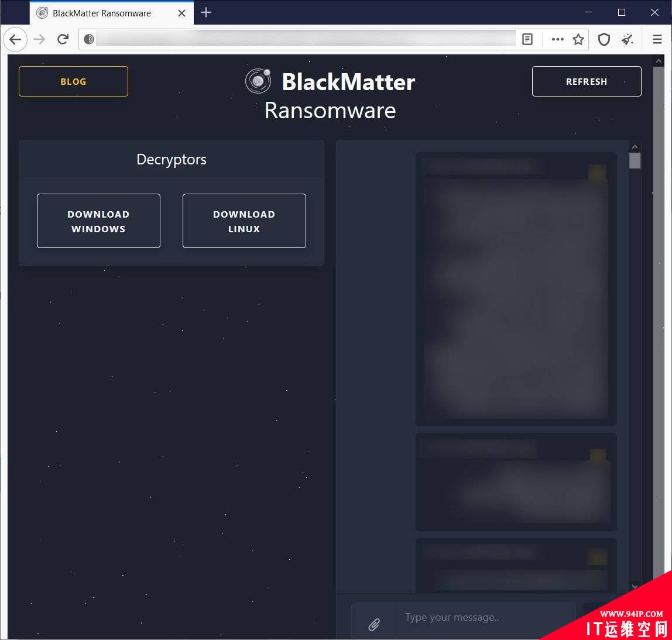Click the REFRESH button
This screenshot has height=640, width=672.
[x=587, y=81]
